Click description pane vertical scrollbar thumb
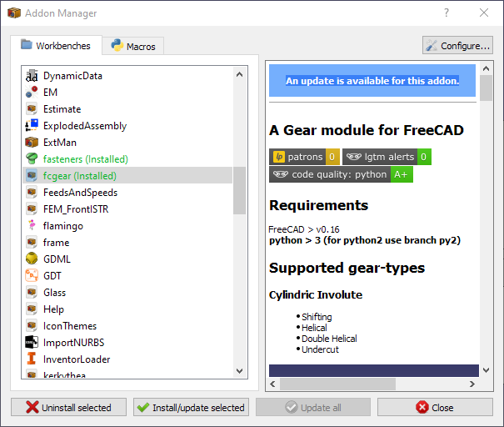504x427 pixels. [x=486, y=88]
